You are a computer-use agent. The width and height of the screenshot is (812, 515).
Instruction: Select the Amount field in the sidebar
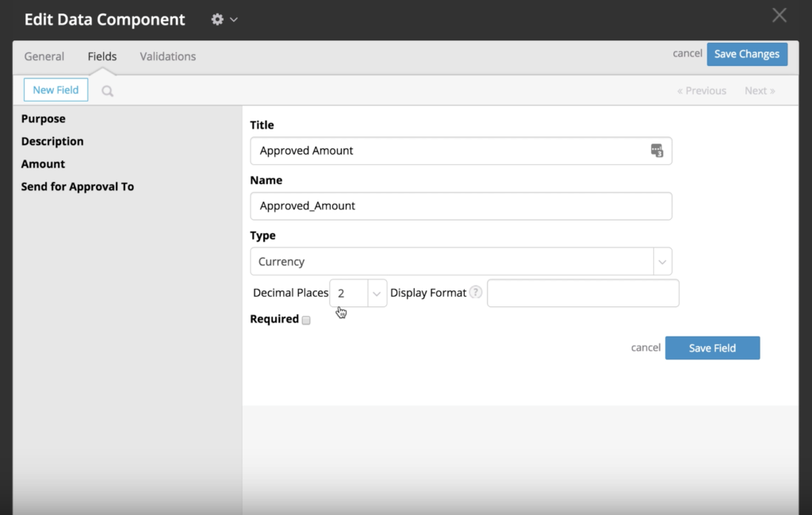click(x=43, y=163)
